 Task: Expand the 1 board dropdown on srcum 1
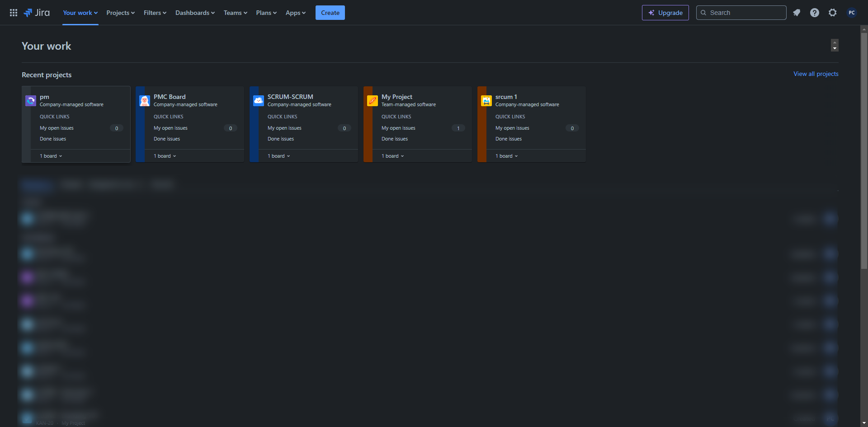(x=507, y=156)
